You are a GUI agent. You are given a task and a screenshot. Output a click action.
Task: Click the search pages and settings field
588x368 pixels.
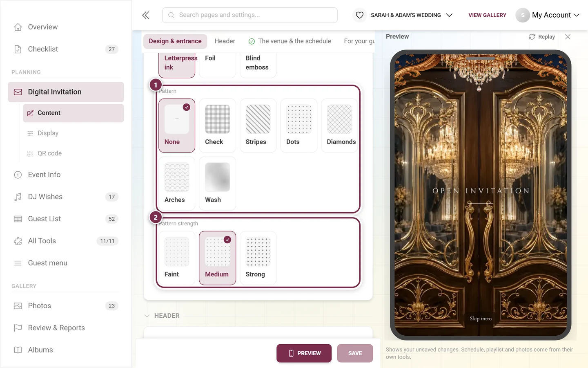pos(250,15)
